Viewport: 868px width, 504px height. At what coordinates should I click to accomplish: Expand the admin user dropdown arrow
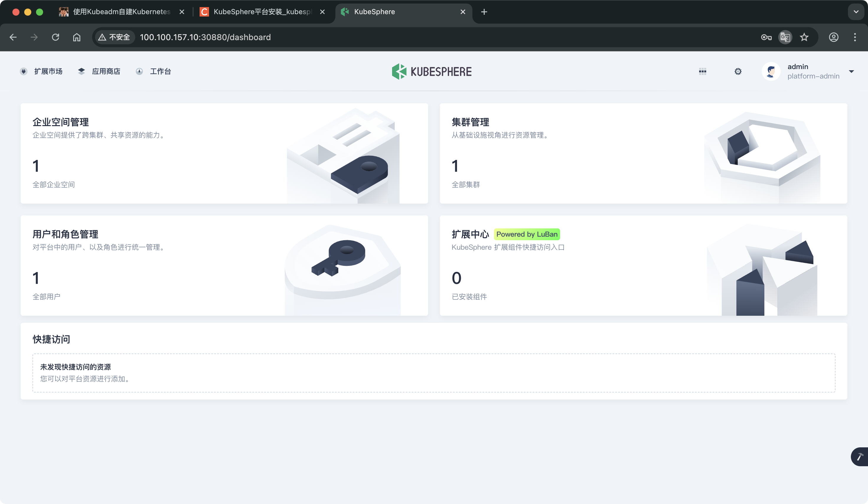[x=851, y=72]
